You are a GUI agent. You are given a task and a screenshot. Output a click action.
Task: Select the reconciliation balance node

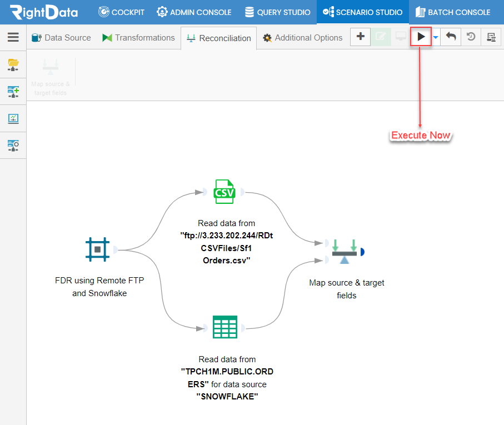tap(345, 252)
